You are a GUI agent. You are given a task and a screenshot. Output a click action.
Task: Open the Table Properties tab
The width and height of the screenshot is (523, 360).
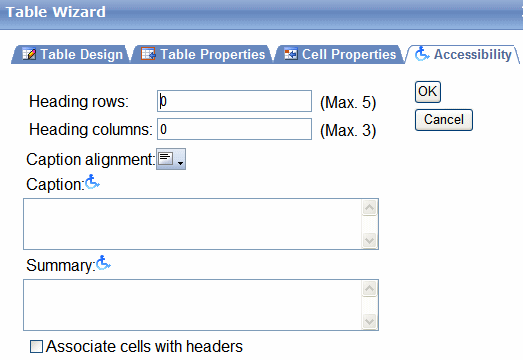click(x=203, y=54)
